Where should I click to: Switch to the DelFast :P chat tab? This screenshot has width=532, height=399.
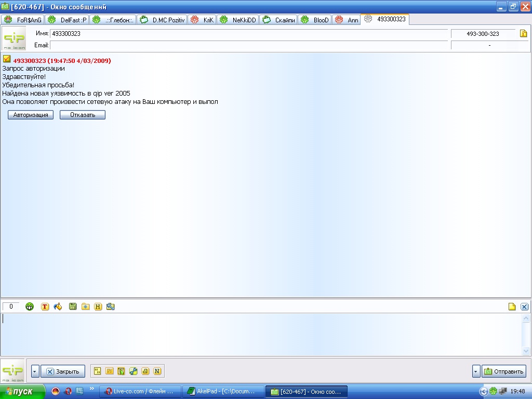coord(68,20)
